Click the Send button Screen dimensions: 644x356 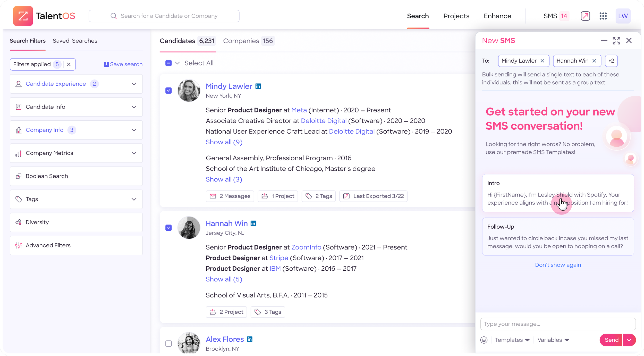[611, 340]
